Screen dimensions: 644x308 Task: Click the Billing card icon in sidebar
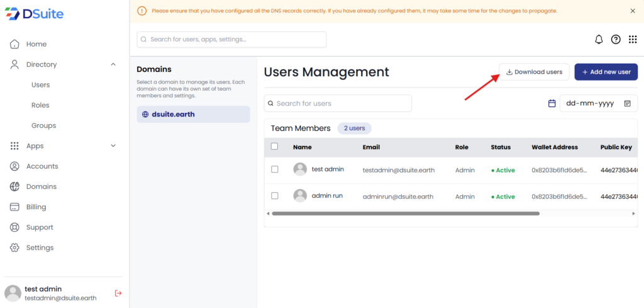[14, 207]
